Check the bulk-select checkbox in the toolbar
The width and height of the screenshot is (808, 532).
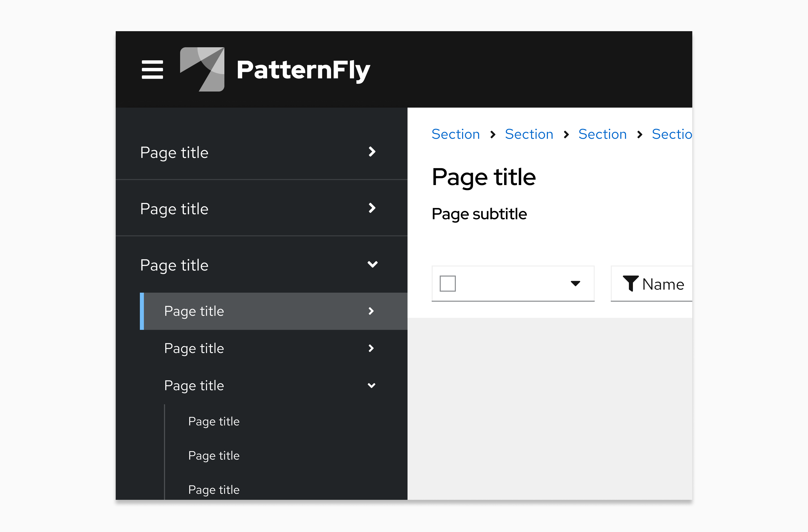[447, 284]
